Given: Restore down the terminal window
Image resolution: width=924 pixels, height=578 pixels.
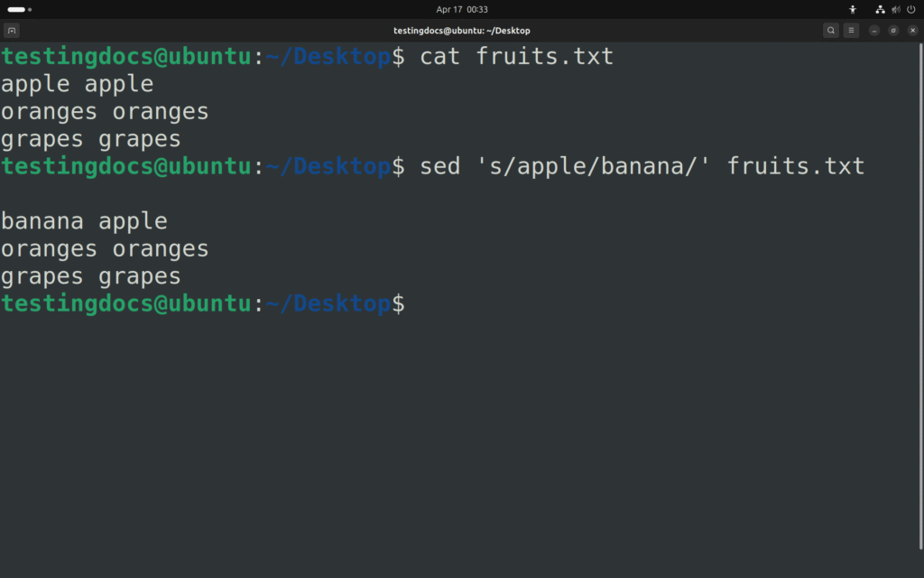Looking at the screenshot, I should pos(893,31).
